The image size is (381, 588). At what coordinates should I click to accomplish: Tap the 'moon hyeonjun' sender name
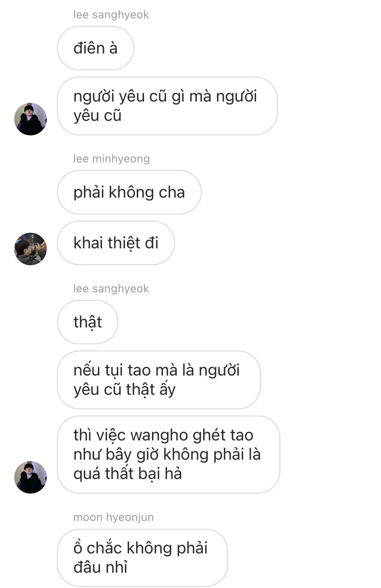(x=113, y=517)
